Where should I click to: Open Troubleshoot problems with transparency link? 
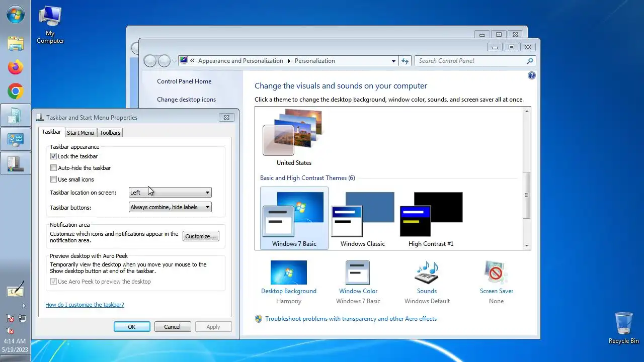click(x=351, y=319)
